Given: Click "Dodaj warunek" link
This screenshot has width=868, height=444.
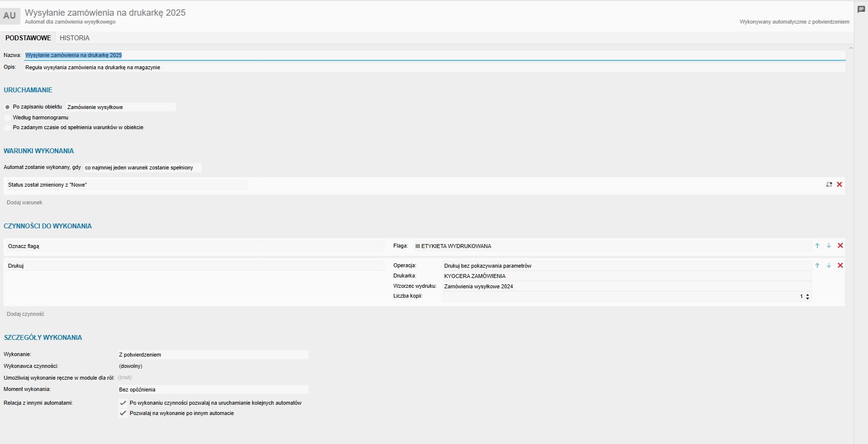Looking at the screenshot, I should (x=25, y=202).
